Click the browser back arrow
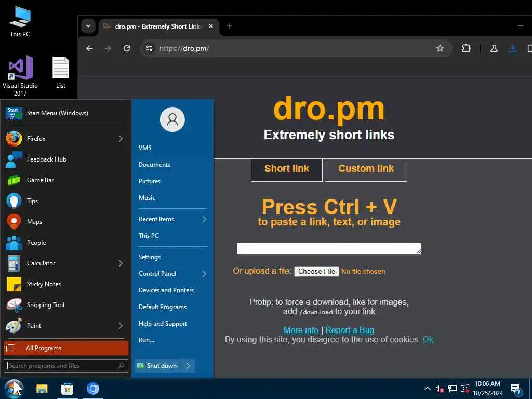The height and width of the screenshot is (399, 532). click(x=89, y=48)
